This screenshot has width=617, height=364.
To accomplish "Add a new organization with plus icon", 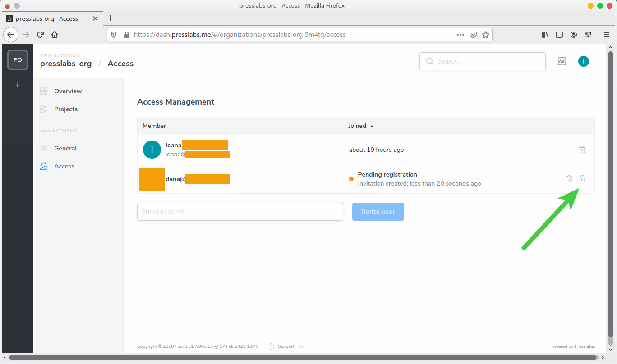I will click(18, 85).
